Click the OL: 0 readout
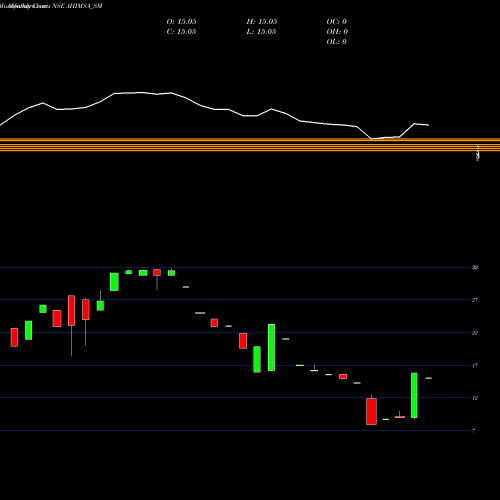The height and width of the screenshot is (500, 500). (x=337, y=42)
